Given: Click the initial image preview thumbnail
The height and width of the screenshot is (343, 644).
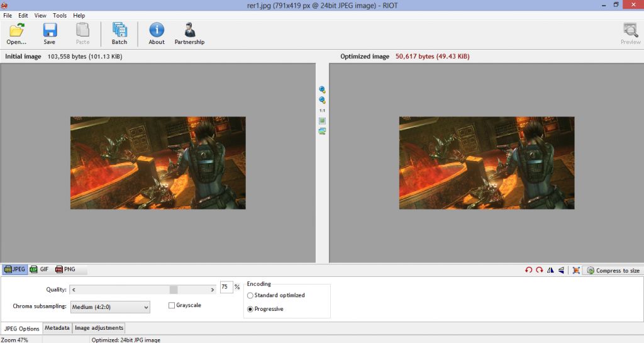Looking at the screenshot, I should 158,163.
